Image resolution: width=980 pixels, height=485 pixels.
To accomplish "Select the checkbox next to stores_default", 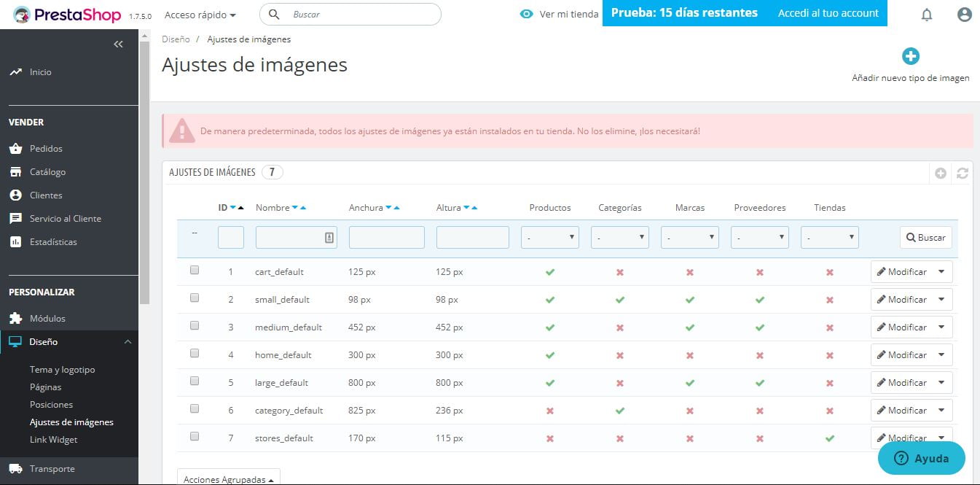I will click(x=194, y=435).
